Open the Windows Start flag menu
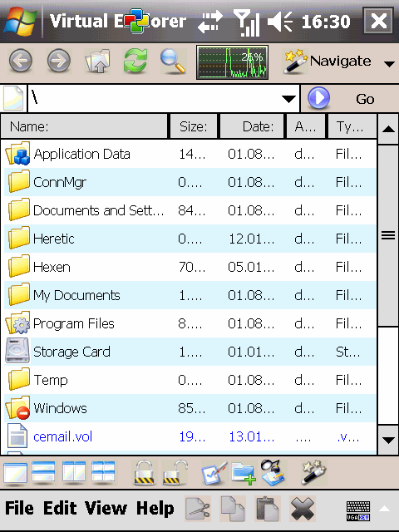Screen dimensions: 399x532 (x=20, y=21)
